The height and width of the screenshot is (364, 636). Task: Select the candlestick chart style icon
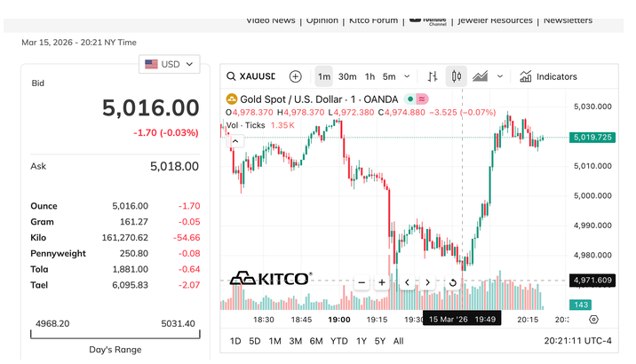coord(457,77)
